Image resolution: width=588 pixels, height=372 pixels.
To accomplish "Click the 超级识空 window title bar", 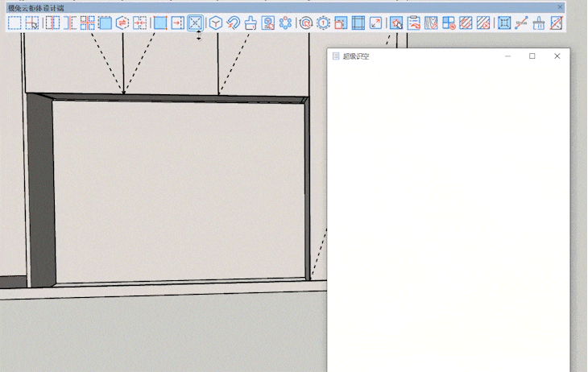I will [x=419, y=56].
